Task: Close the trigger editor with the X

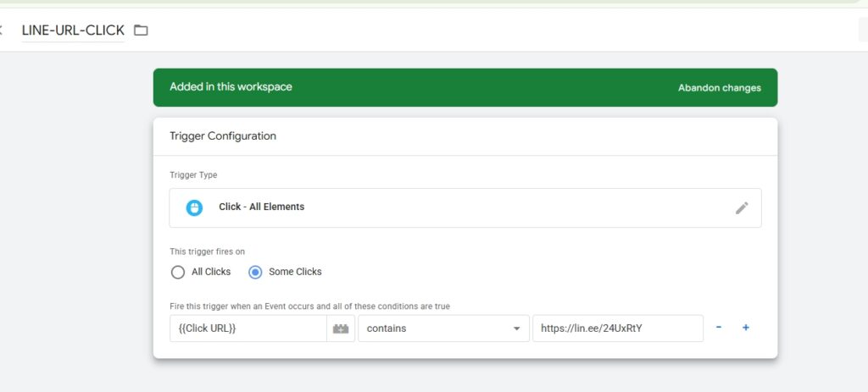Action: (x=2, y=30)
